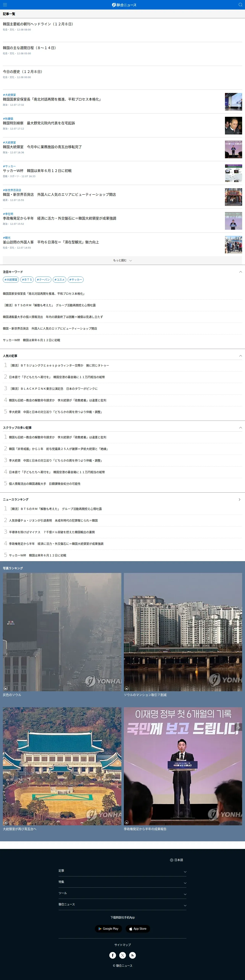This screenshot has height=980, width=245.
Task: Open the ソウルのマンション取引７割減 photo
Action: (x=183, y=632)
